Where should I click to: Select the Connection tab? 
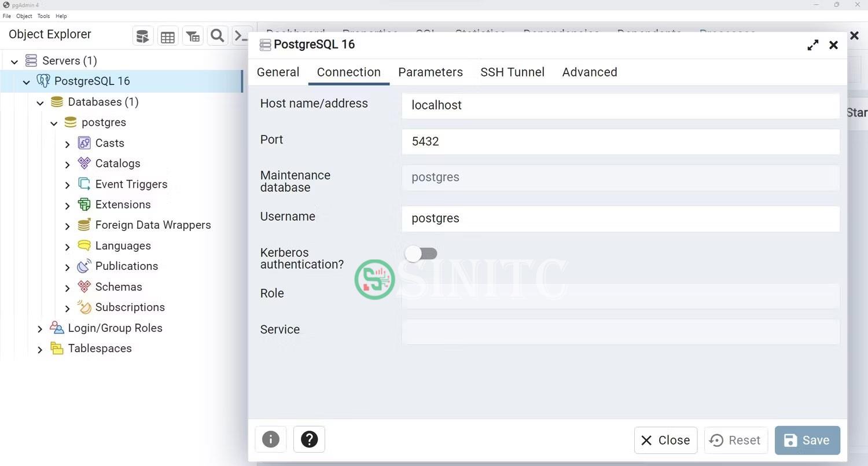[x=349, y=72]
